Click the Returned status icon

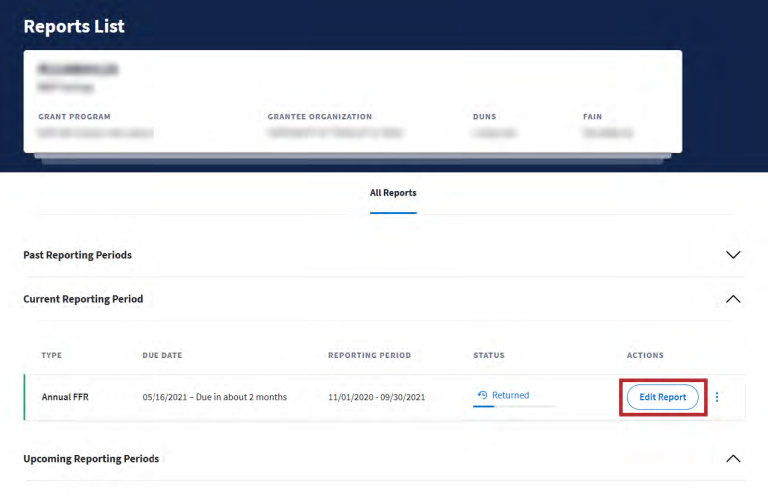coord(482,395)
